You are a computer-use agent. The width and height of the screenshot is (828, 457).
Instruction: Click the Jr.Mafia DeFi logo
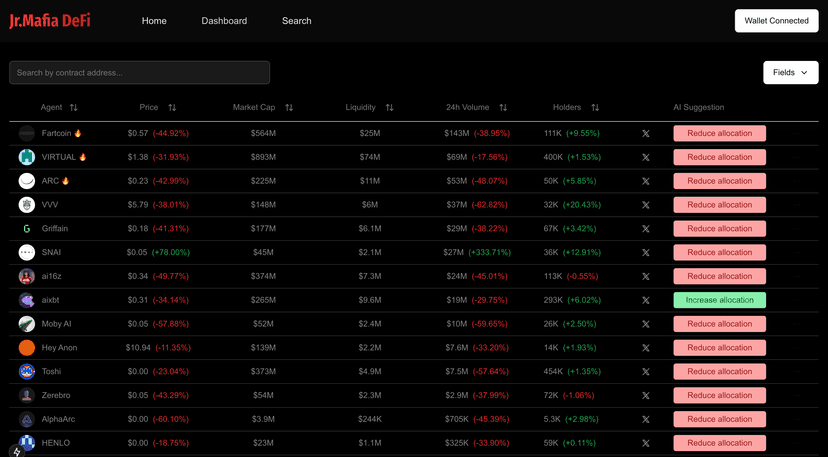50,21
